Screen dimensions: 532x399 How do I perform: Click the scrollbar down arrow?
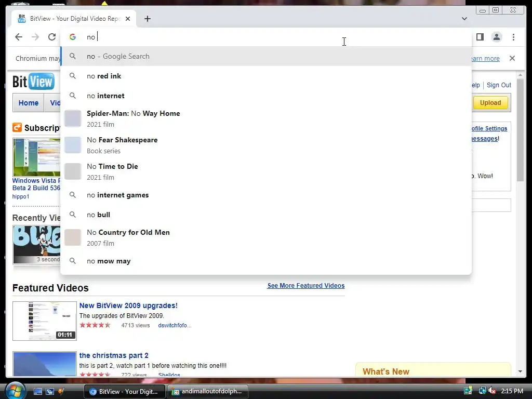coord(520,371)
